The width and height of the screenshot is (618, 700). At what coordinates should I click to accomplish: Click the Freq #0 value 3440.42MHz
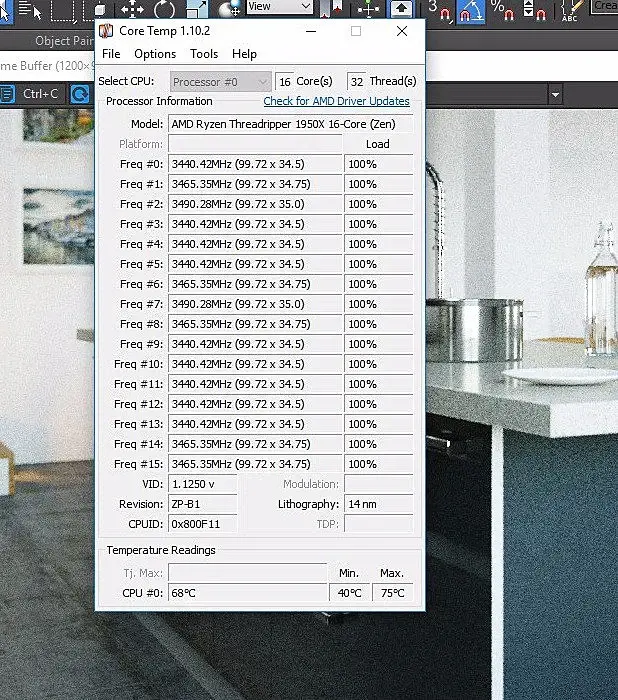coord(255,164)
